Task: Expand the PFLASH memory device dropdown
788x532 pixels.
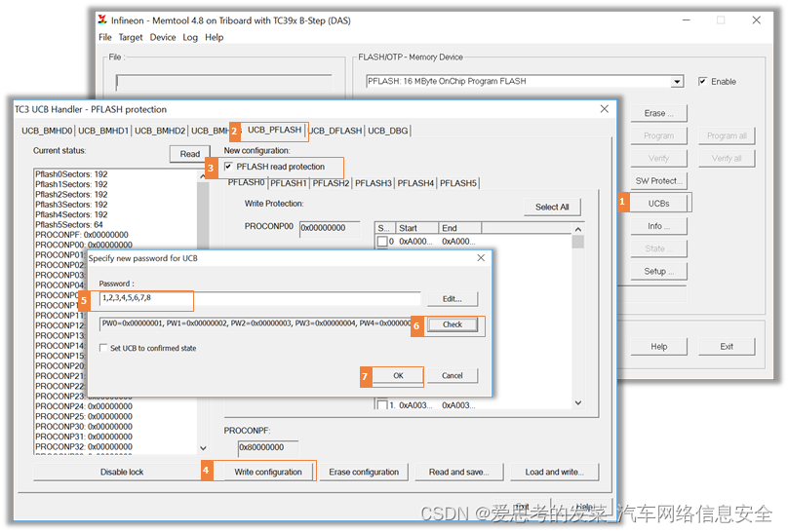Action: (678, 81)
